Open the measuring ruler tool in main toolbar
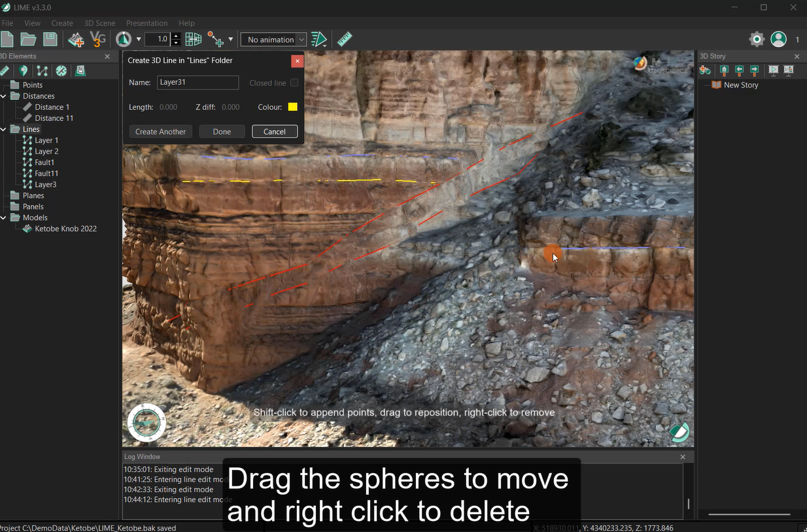 [345, 39]
